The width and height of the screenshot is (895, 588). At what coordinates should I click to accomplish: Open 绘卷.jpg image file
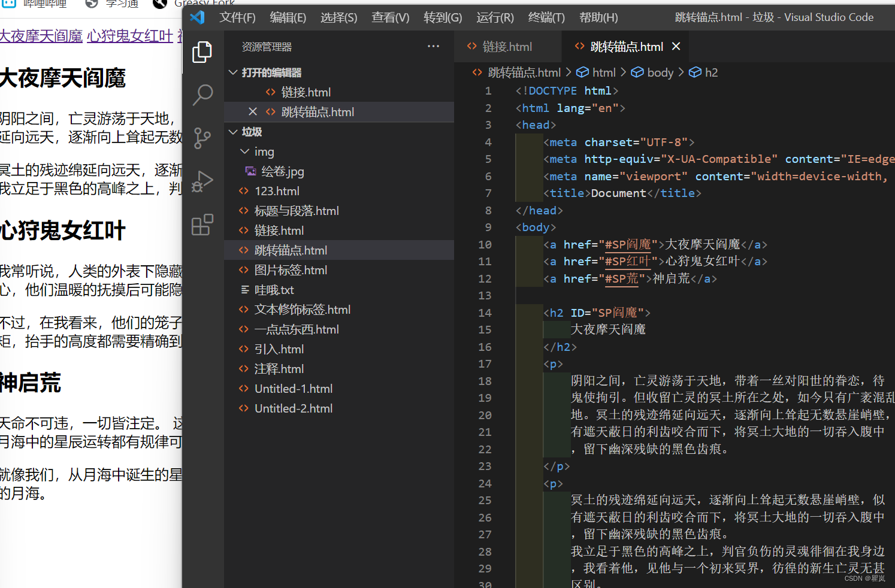tap(339, 171)
